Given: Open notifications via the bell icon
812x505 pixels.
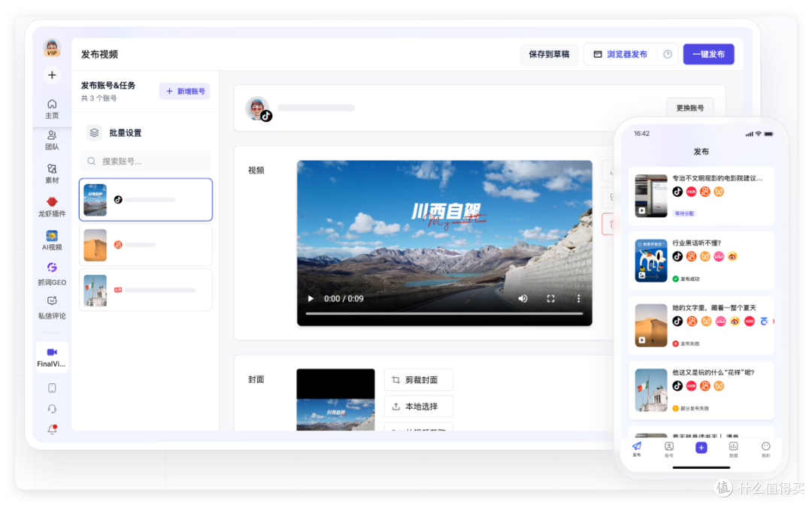Looking at the screenshot, I should tap(52, 429).
